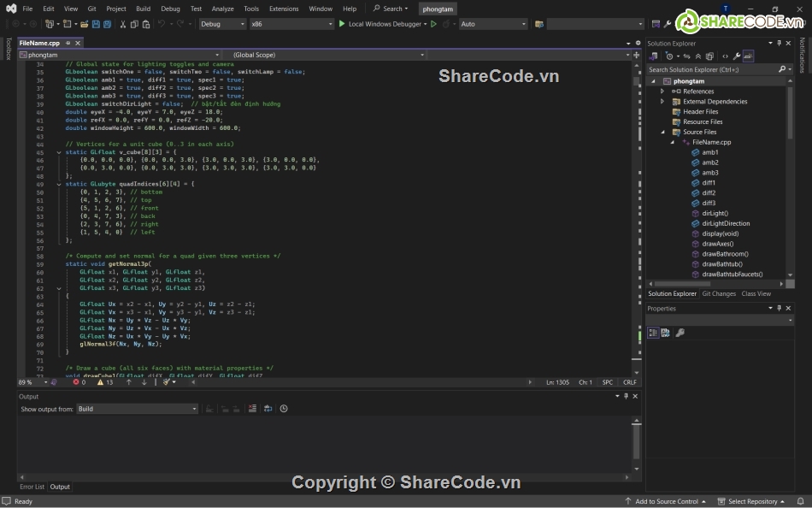Click the Save All toolbar icon
812x508 pixels.
[107, 24]
